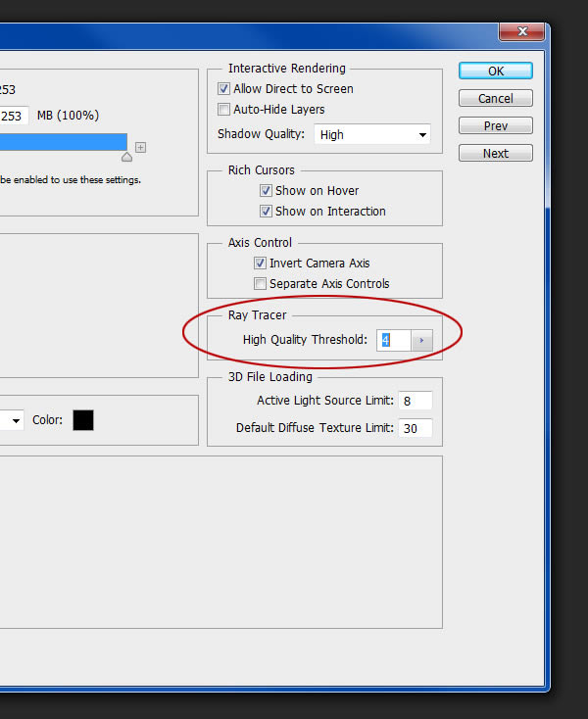The image size is (588, 719).
Task: Click the black Color swatch
Action: click(83, 420)
